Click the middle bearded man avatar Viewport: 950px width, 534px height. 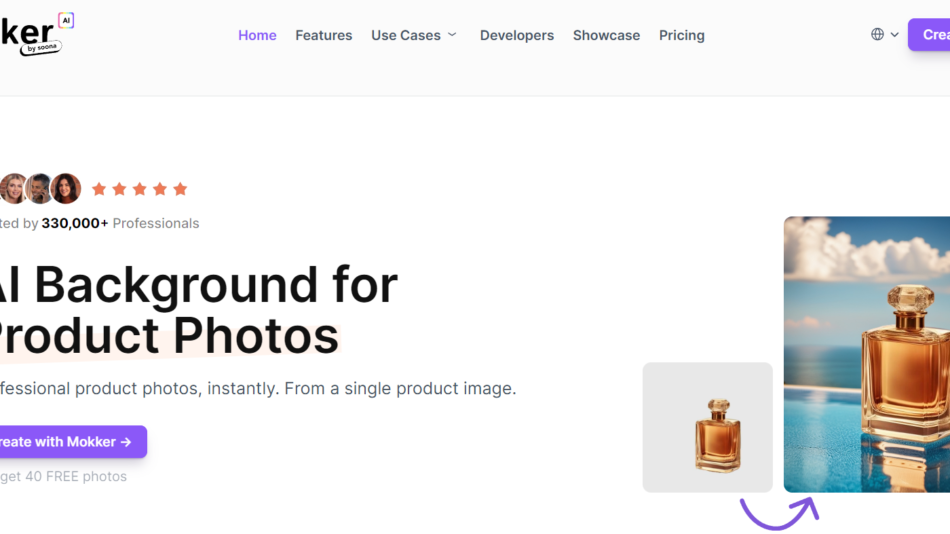(40, 188)
